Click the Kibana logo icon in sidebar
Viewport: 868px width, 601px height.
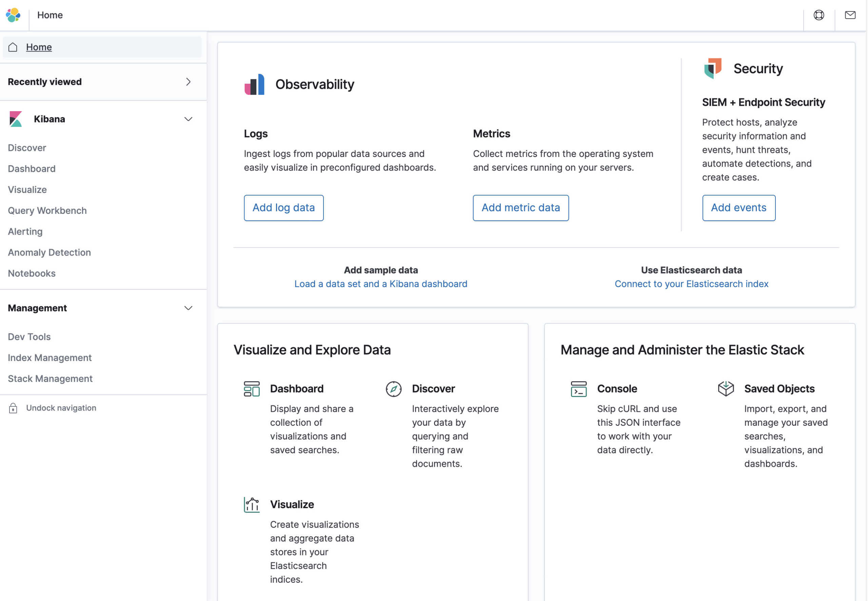click(16, 119)
